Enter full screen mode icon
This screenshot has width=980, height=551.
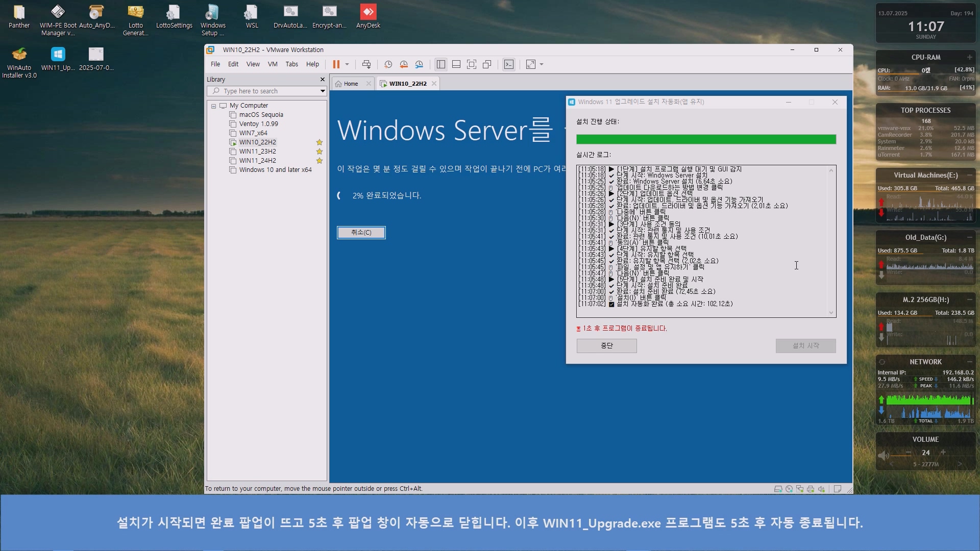[x=472, y=64]
